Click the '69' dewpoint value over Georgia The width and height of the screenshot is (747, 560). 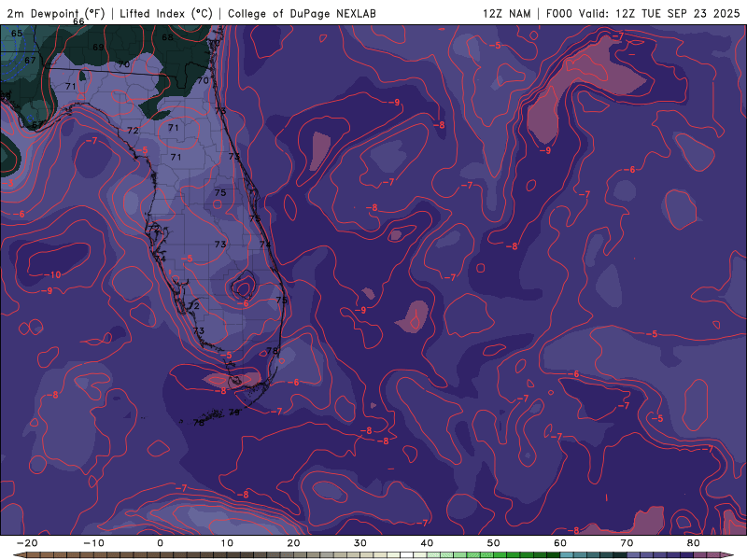[x=98, y=48]
